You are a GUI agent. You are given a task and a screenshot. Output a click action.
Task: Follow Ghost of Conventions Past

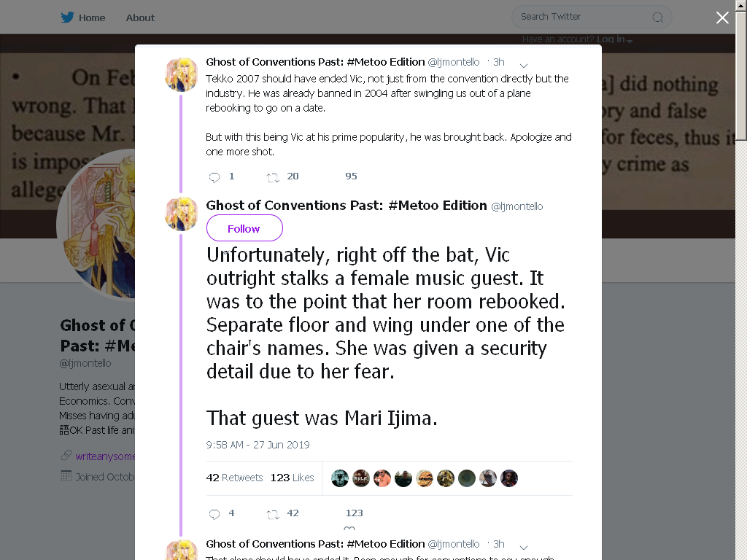[244, 228]
